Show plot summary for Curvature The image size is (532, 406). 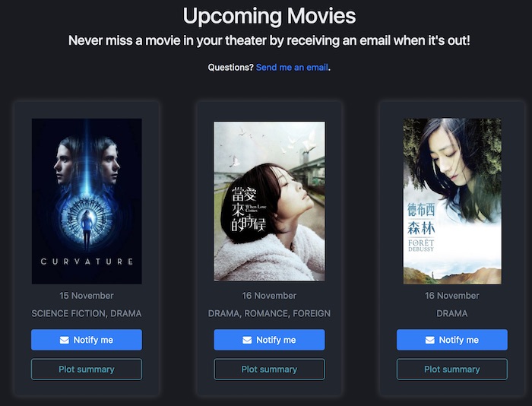click(87, 370)
